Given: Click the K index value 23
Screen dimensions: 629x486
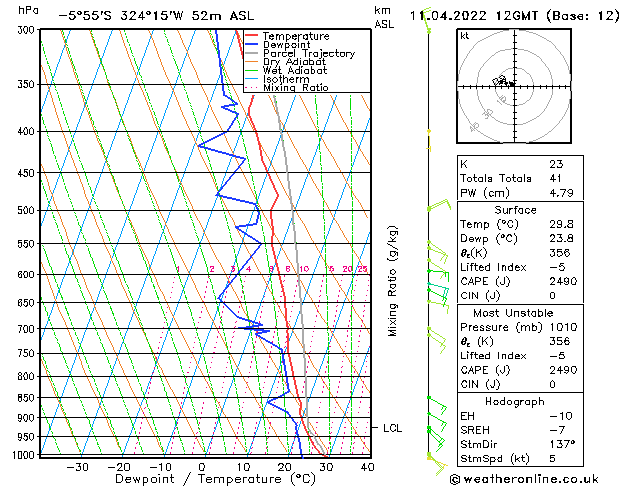Looking at the screenshot, I should [556, 164].
